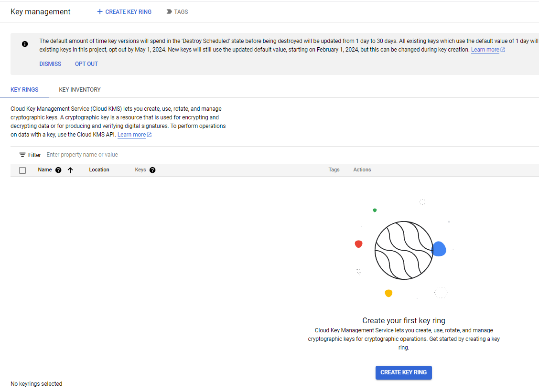Click the external-link icon after description Learn more
Viewport: 539px width, 392px height.
(149, 135)
